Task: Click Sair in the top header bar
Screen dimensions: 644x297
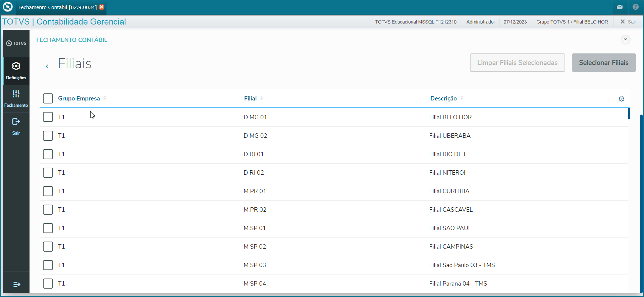Action: tap(628, 22)
